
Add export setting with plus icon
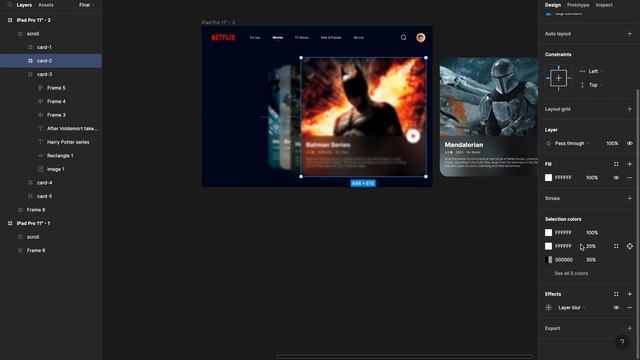(x=629, y=328)
